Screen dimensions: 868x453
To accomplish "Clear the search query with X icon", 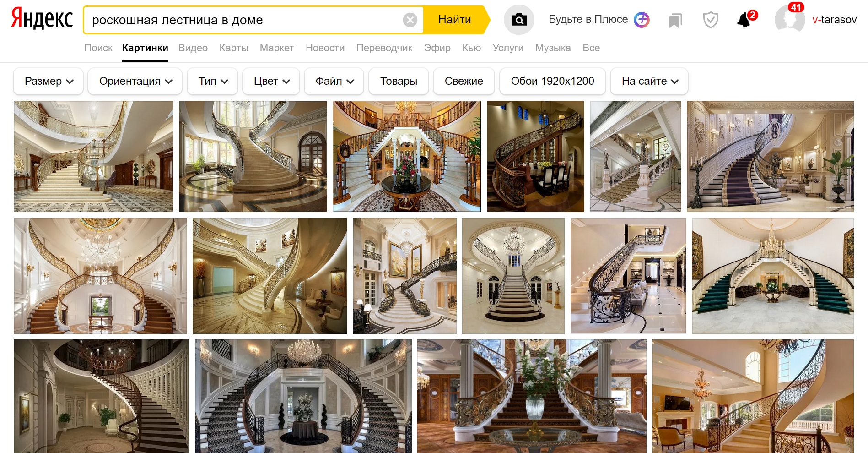I will coord(410,20).
